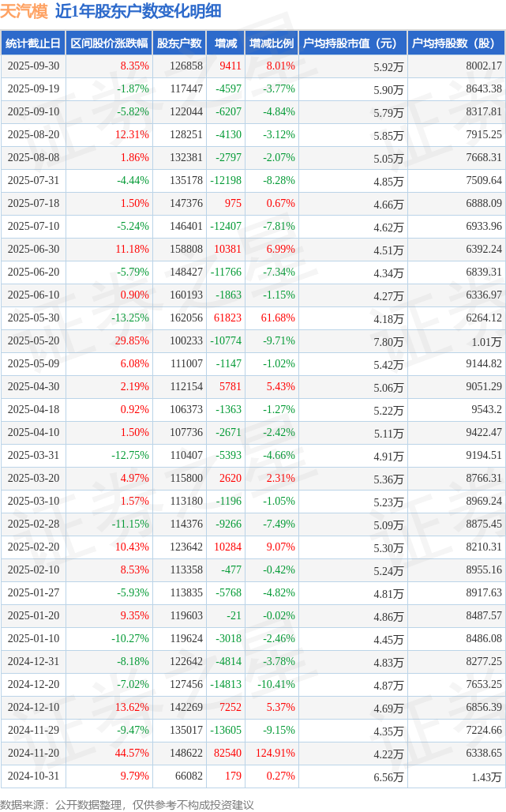Select the 股东户数 column header

point(179,43)
